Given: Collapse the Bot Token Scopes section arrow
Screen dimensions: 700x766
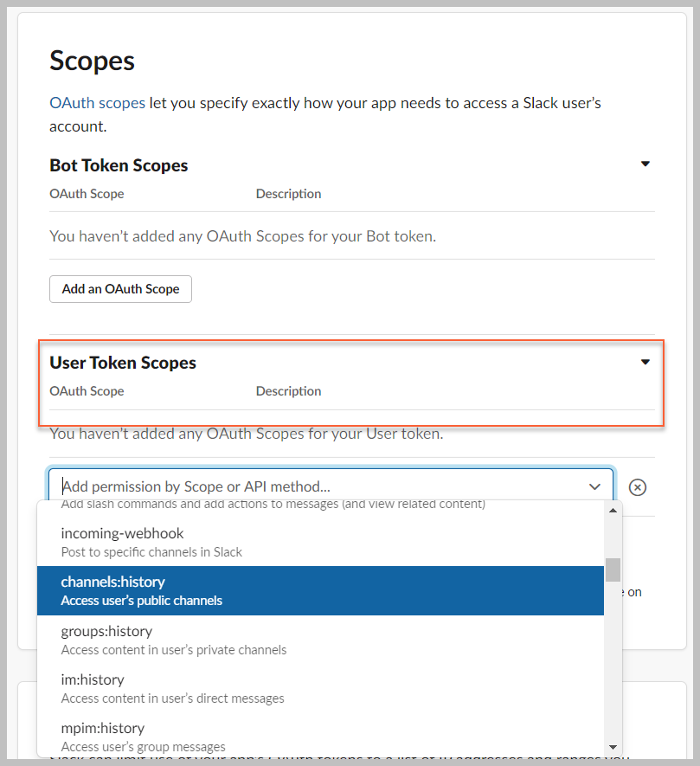Looking at the screenshot, I should (645, 164).
